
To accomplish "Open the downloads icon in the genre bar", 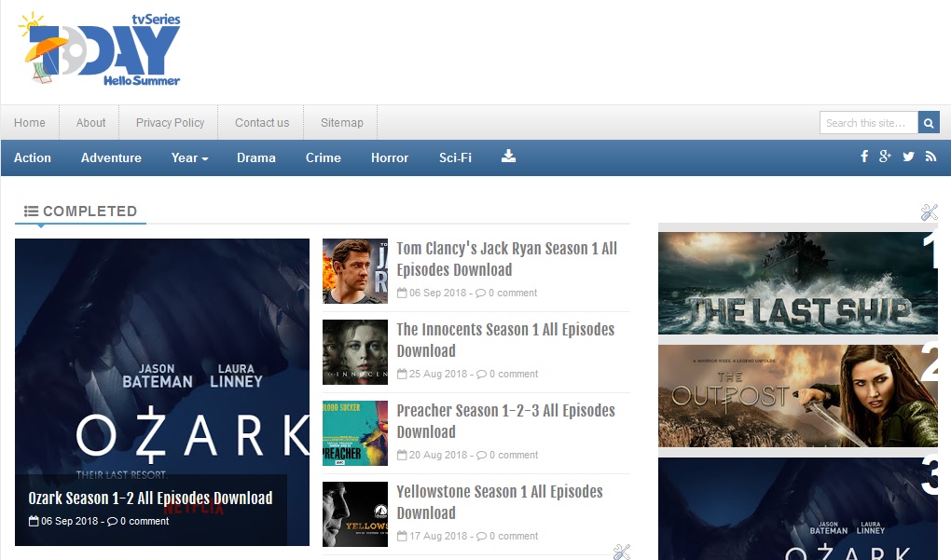I will tap(508, 157).
